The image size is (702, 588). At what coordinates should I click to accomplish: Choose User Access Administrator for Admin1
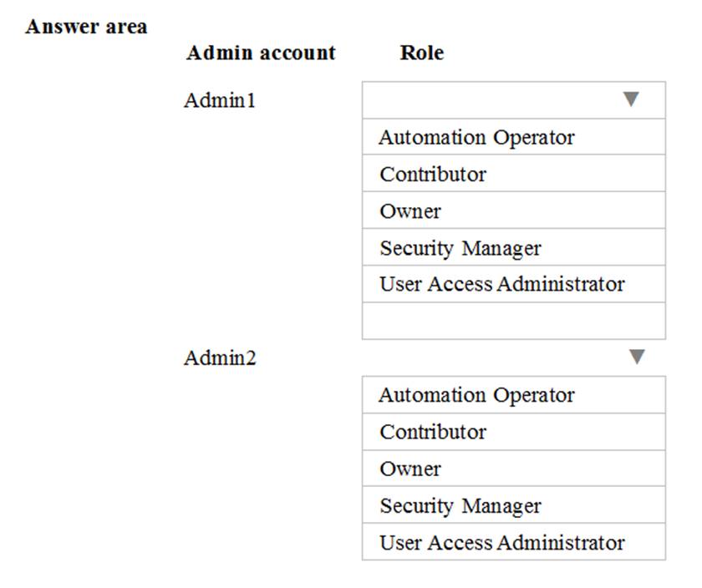502,284
